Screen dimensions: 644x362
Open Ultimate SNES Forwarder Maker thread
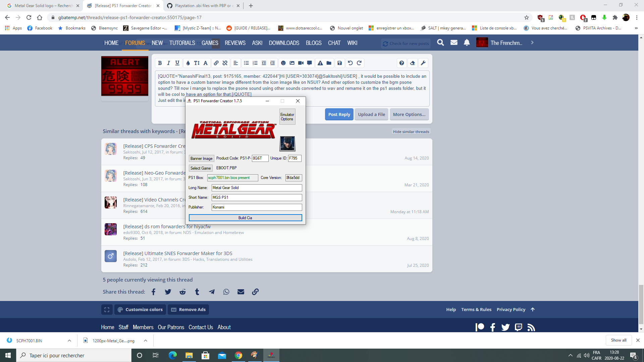178,253
